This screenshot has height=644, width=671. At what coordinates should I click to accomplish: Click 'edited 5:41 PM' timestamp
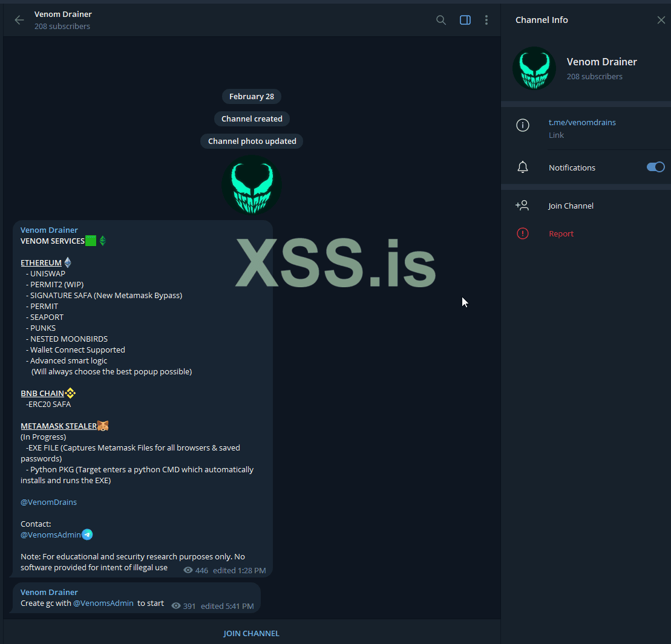click(227, 606)
